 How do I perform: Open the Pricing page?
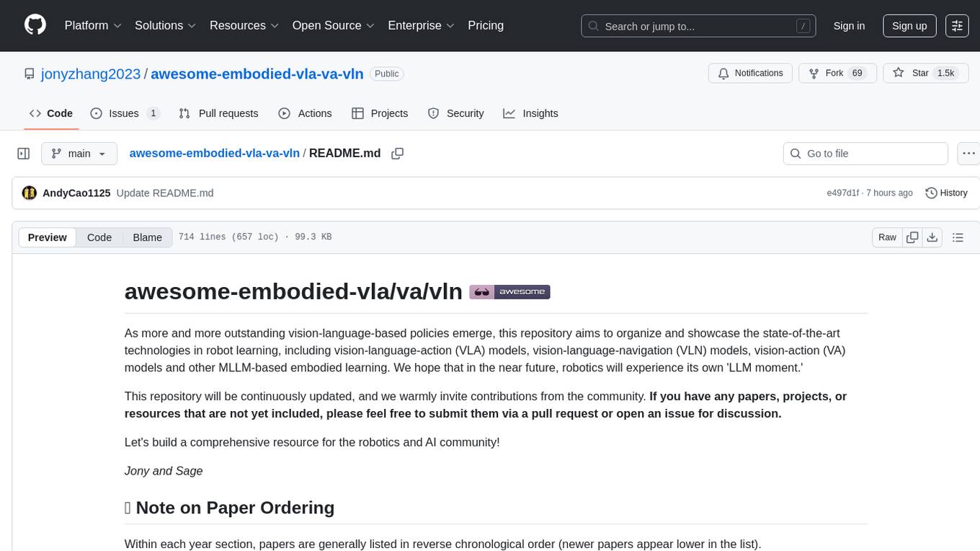[x=486, y=25]
